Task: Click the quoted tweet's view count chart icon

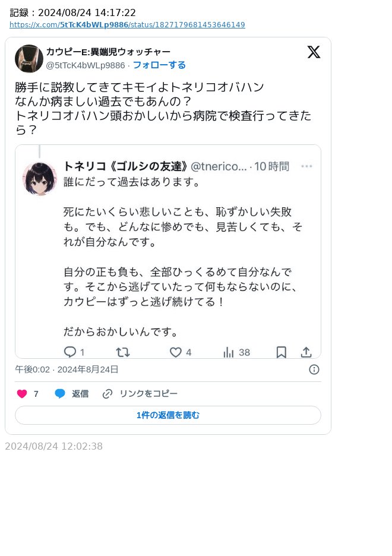Action: tap(229, 352)
